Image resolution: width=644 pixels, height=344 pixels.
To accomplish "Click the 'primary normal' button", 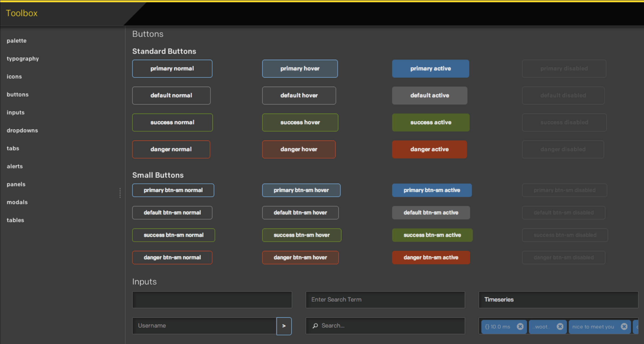I will tap(172, 69).
